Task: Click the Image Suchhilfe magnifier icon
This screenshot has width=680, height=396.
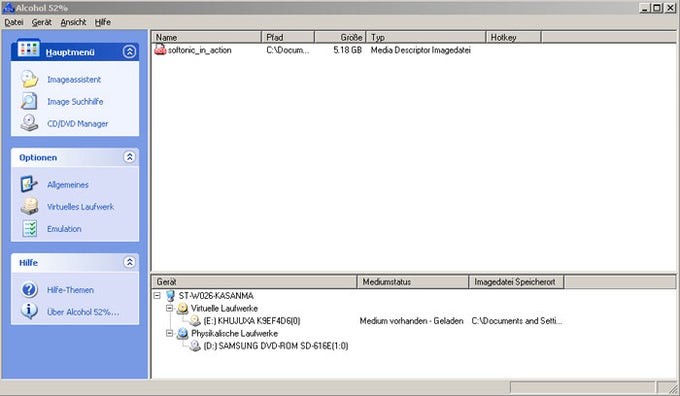Action: [29, 101]
